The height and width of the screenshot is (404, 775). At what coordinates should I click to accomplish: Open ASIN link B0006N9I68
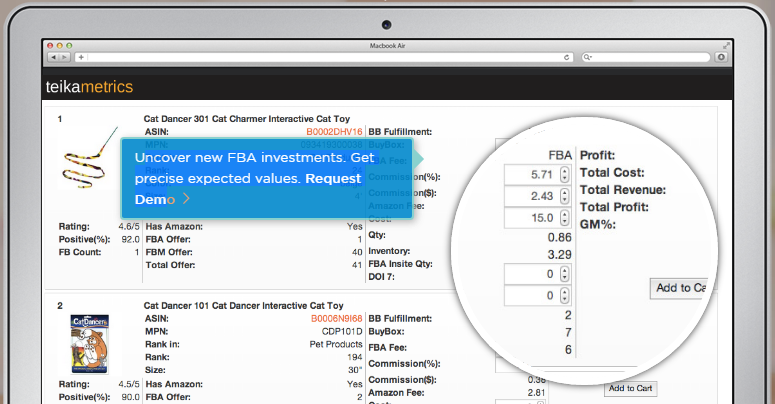(x=334, y=318)
